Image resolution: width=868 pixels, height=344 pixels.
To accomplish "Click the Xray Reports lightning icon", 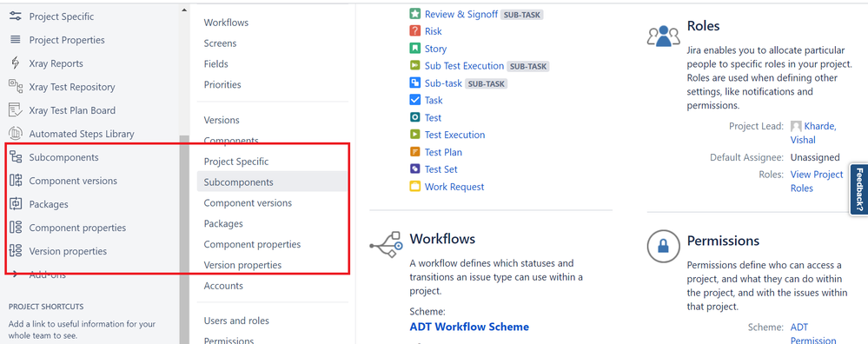I will click(x=16, y=63).
